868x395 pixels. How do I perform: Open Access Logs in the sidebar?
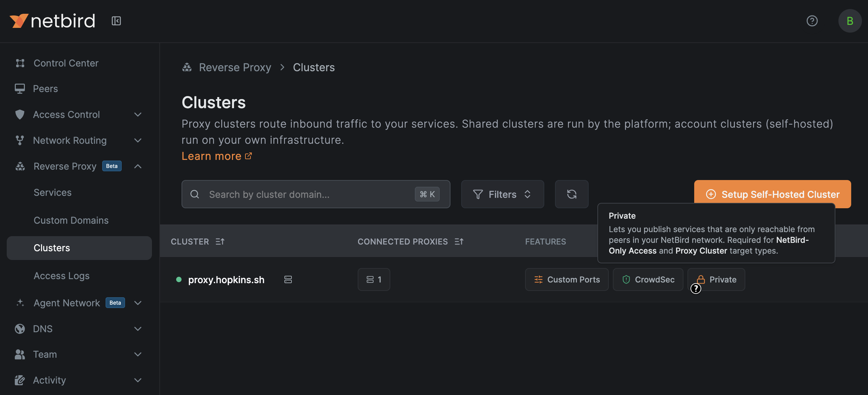(61, 276)
